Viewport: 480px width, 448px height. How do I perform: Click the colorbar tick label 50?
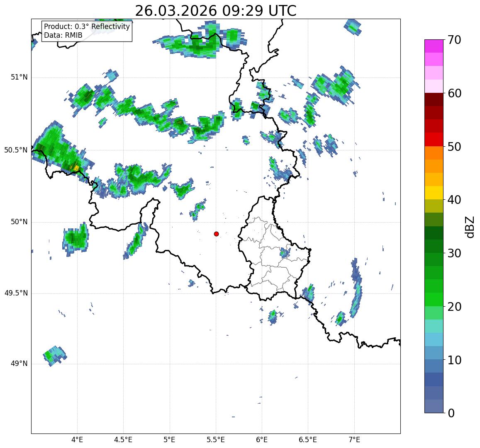coord(454,147)
